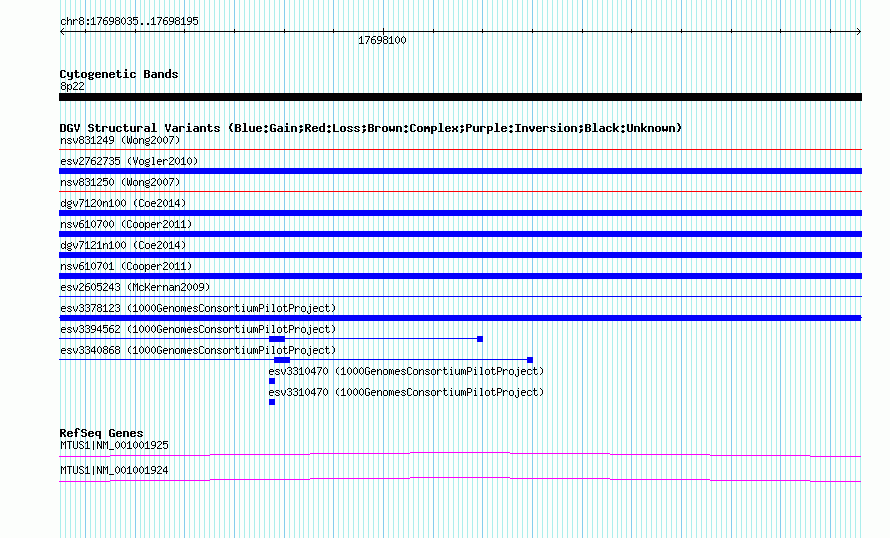The image size is (890, 538).
Task: Click the blue square under lower esv3310470
Action: point(272,402)
